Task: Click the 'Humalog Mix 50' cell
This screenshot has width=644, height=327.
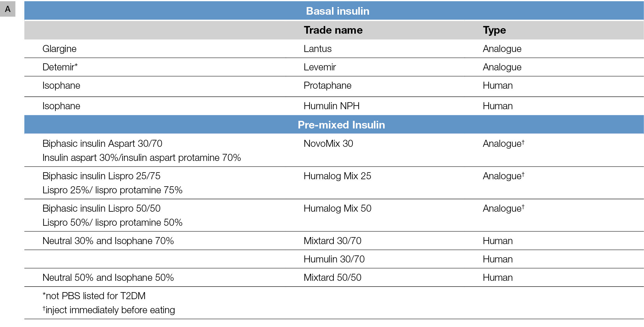Action: (337, 209)
